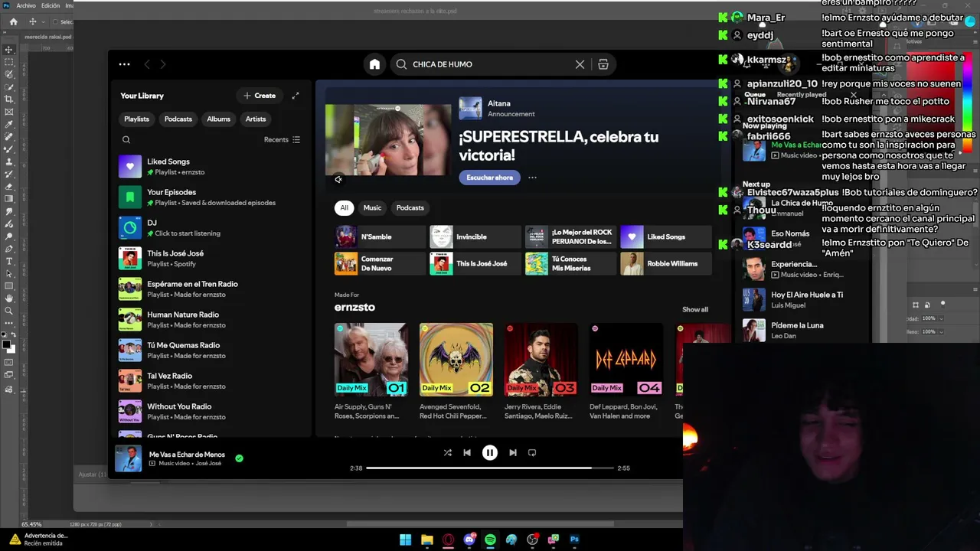Open Liked Songs in Your Library

pos(211,167)
